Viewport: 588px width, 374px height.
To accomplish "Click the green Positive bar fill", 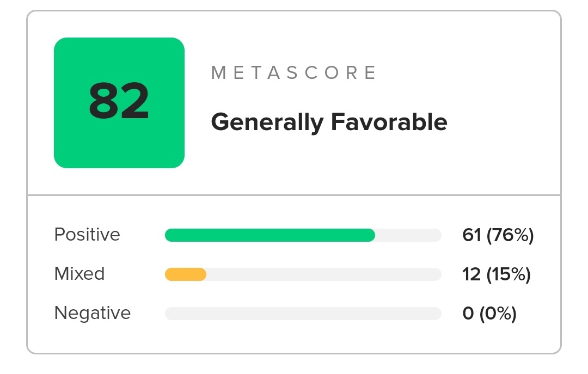I will (270, 235).
